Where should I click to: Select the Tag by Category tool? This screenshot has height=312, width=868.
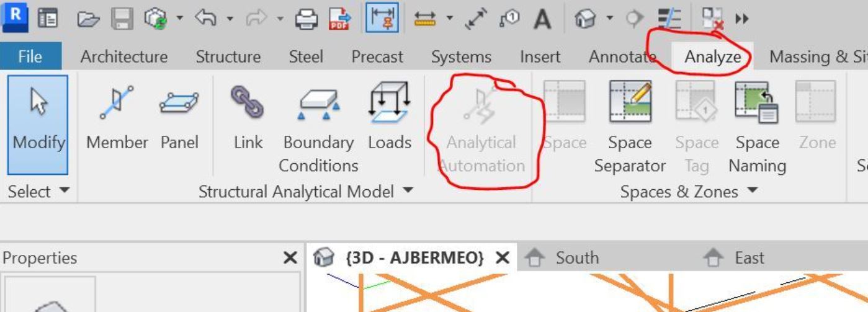509,19
